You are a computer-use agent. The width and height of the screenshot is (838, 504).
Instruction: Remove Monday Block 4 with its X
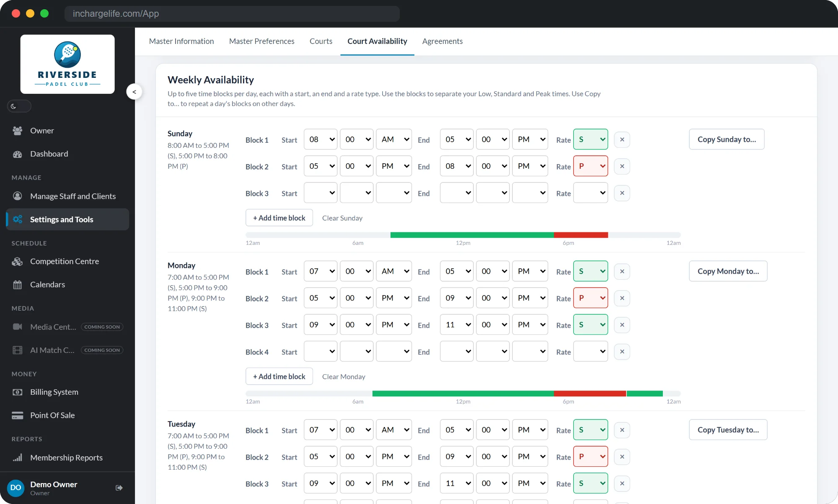point(622,352)
